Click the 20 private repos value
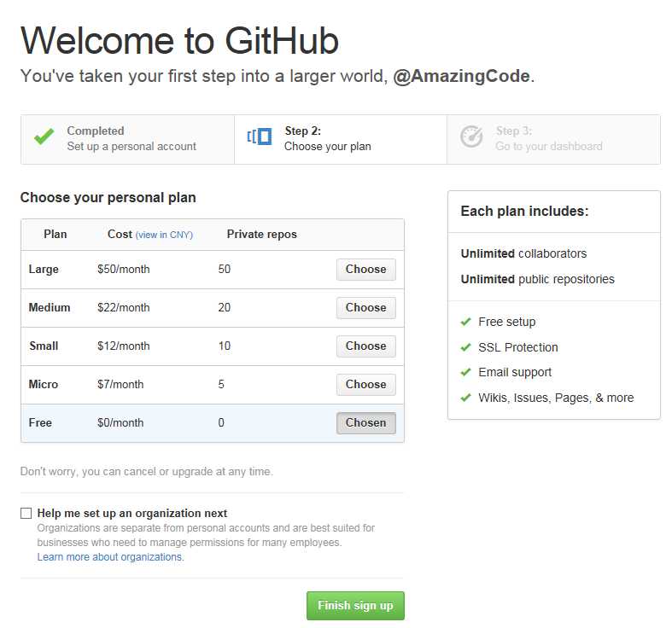The image size is (672, 628). [225, 307]
